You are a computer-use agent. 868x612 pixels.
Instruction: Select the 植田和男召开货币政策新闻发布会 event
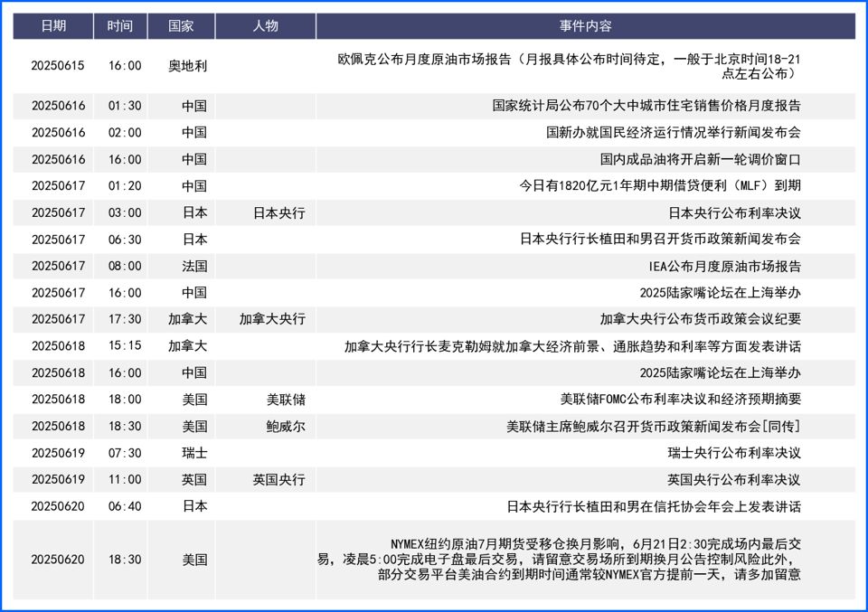point(660,239)
